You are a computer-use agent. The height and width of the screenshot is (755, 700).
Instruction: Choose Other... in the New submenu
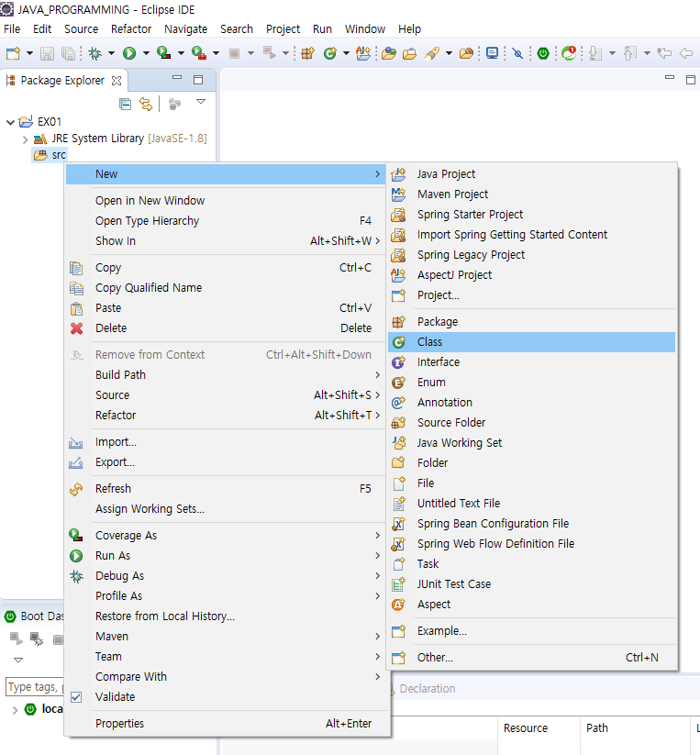pyautogui.click(x=531, y=658)
